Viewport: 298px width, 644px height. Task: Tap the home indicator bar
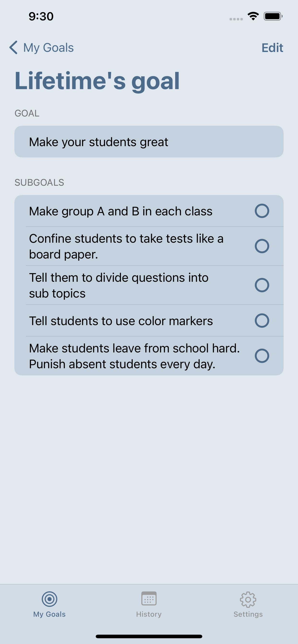[149, 636]
